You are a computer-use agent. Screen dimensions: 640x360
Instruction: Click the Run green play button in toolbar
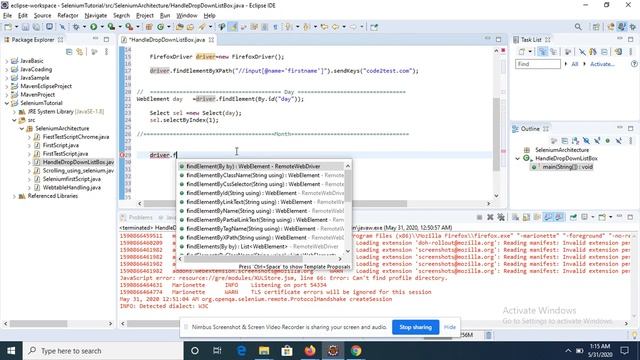pos(93,27)
